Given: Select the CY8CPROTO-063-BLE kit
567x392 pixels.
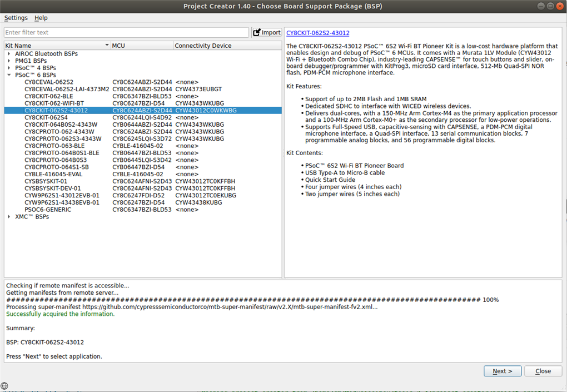Looking at the screenshot, I should tap(143, 146).
